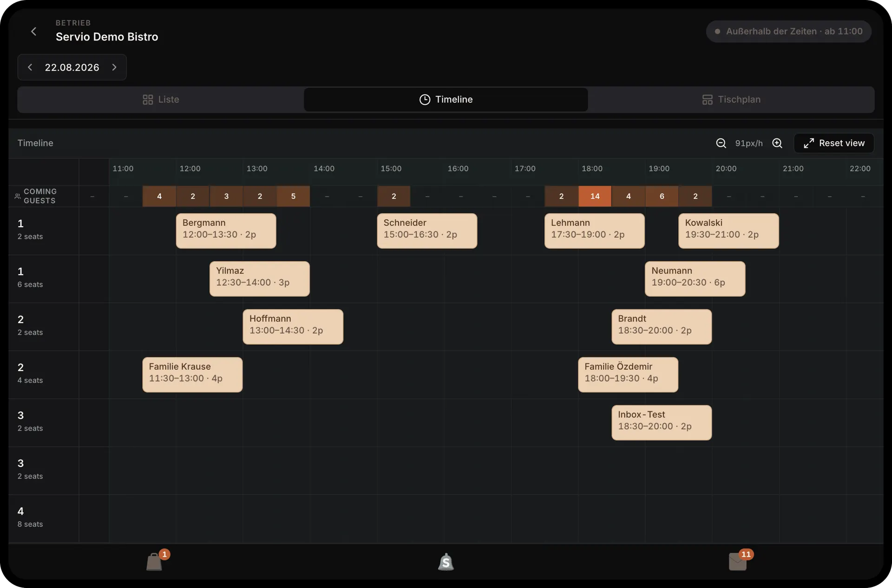The image size is (892, 588).
Task: Click the Reset view button
Action: tap(834, 143)
